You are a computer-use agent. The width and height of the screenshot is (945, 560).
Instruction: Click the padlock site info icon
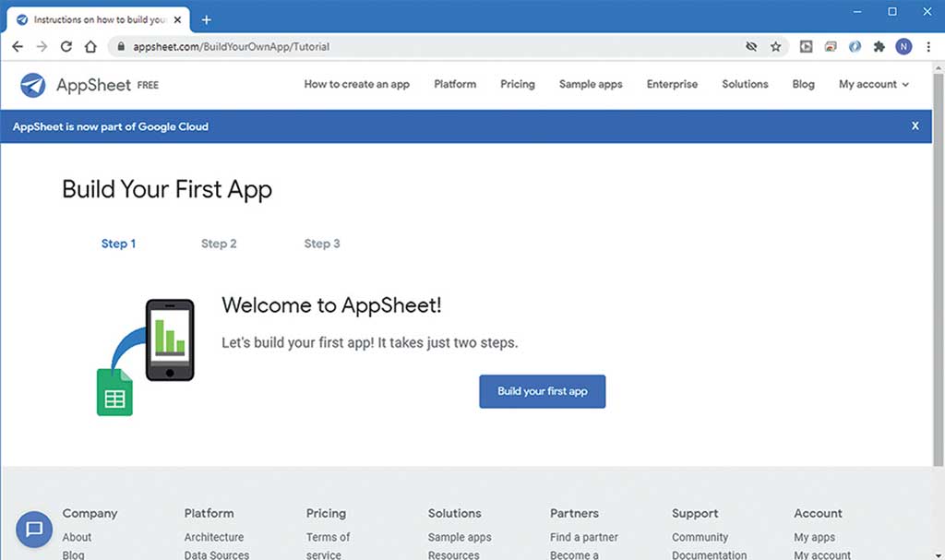point(121,46)
